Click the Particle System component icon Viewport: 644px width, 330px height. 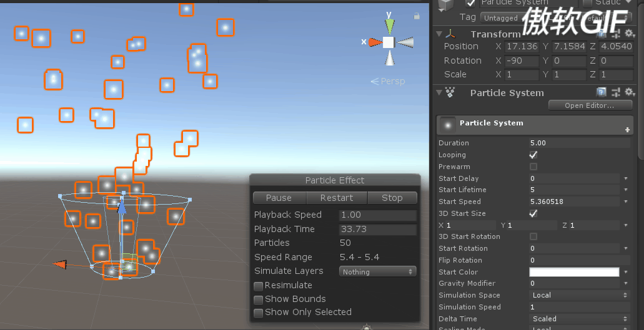[450, 93]
